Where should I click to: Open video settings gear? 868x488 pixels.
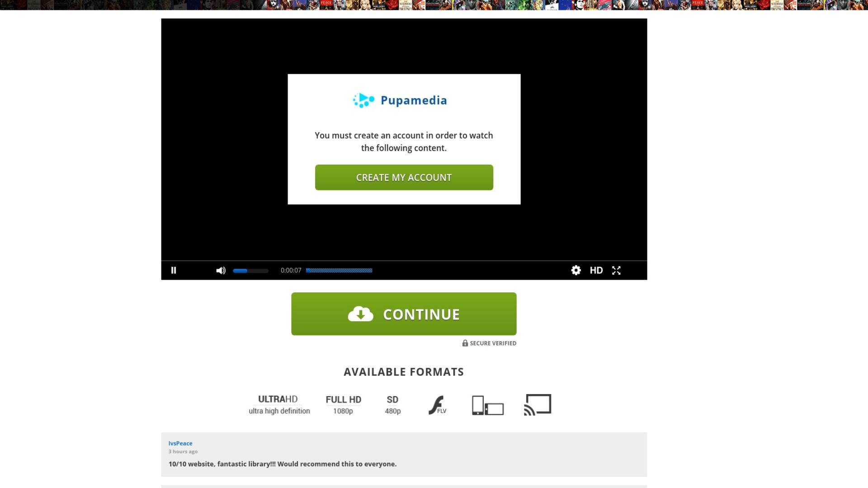pos(576,270)
